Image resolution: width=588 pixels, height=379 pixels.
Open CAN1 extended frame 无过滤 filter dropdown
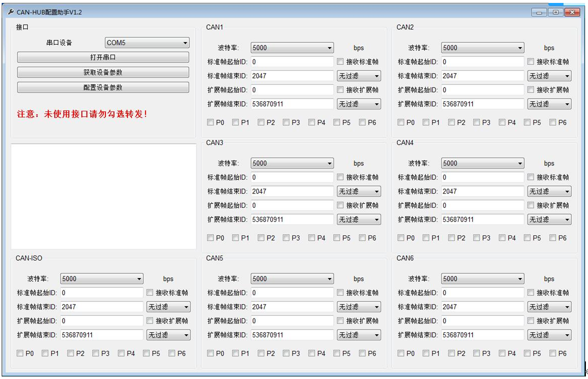click(359, 104)
